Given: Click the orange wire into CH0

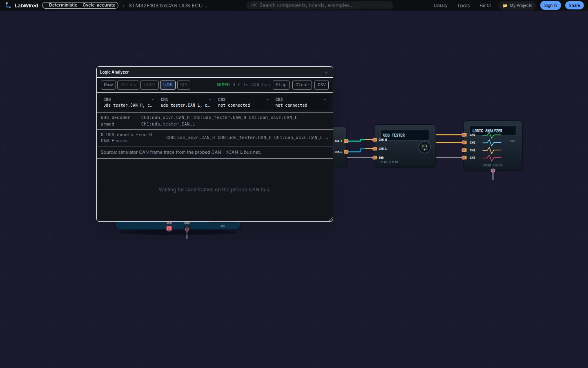Looking at the screenshot, I should coord(449,135).
